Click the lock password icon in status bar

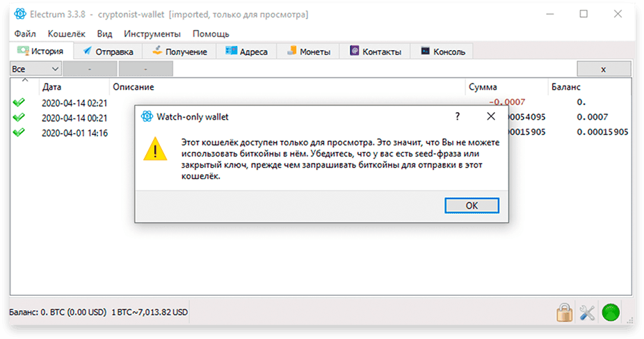tap(565, 313)
